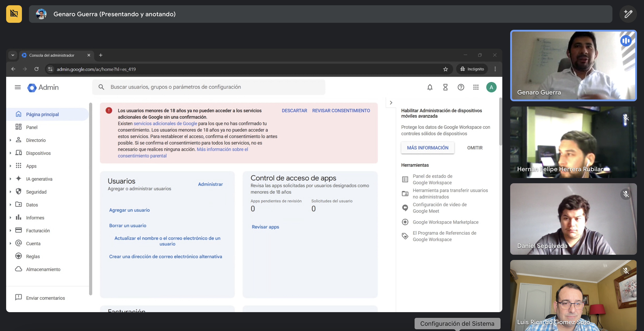Open the tab search dropdown arrow
Screen dimensions: 644x331
pyautogui.click(x=13, y=55)
